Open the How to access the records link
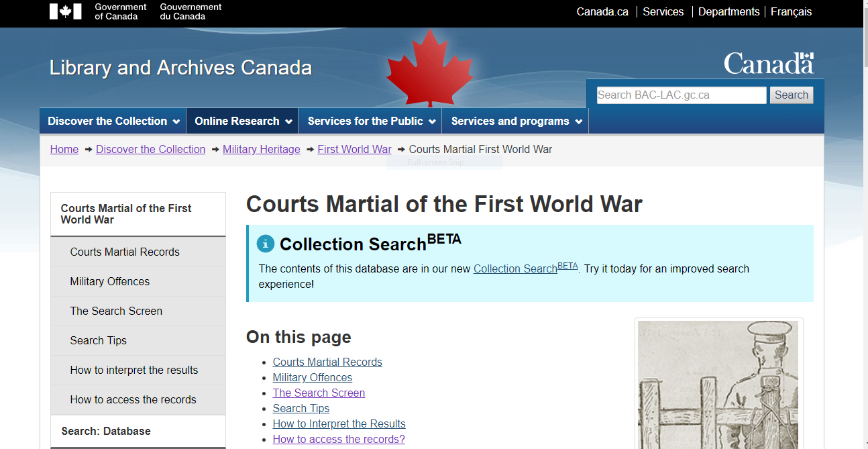Image resolution: width=868 pixels, height=449 pixels. coord(132,399)
